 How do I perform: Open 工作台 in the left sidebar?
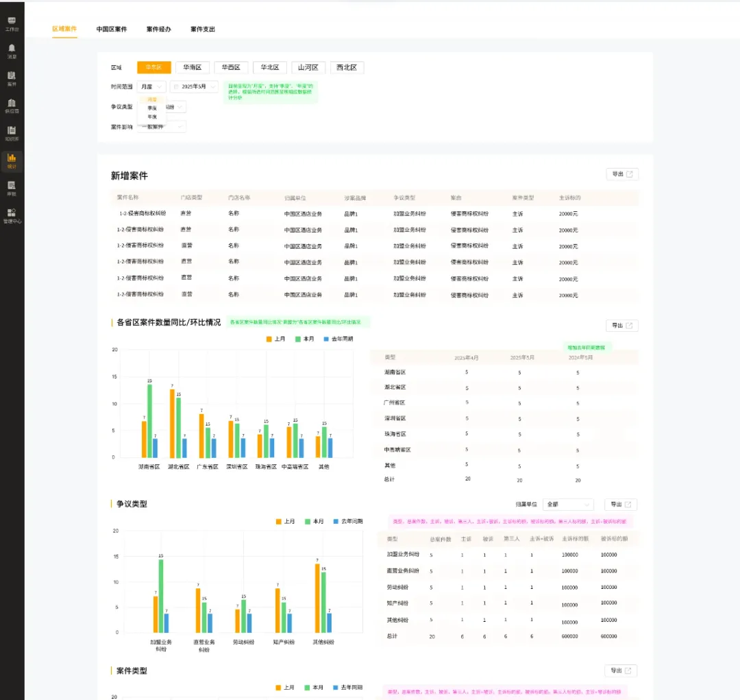(12, 24)
